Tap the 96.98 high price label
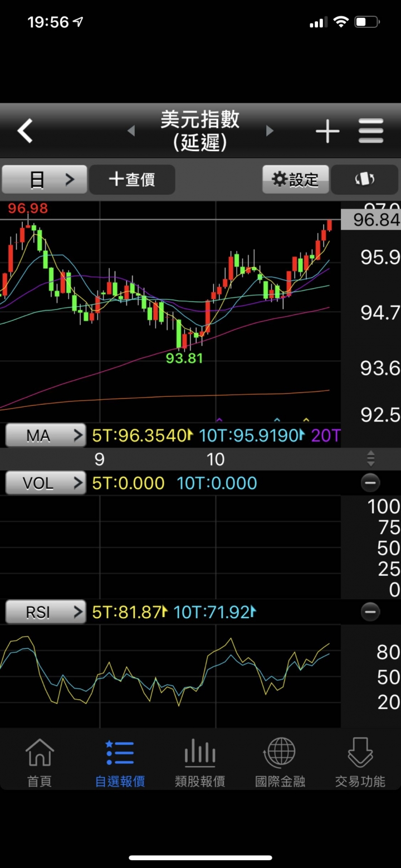Image resolution: width=401 pixels, height=868 pixels. 28,208
